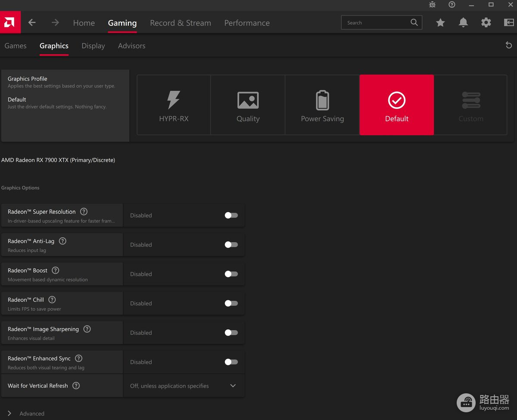The height and width of the screenshot is (420, 517).
Task: Click the forward navigation arrow
Action: (x=55, y=22)
